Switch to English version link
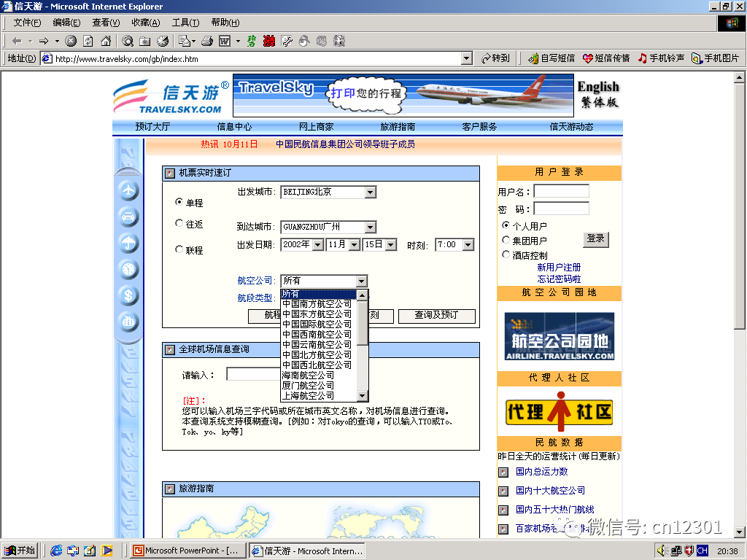747x560 pixels. (598, 87)
